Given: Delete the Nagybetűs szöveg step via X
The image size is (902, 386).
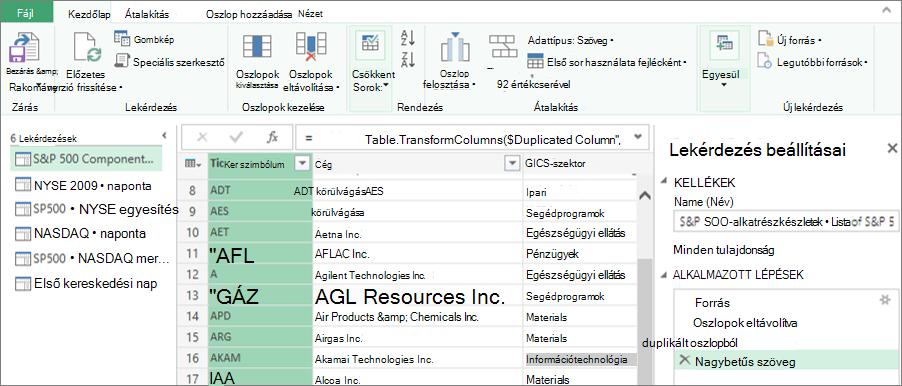Looking at the screenshot, I should [x=684, y=360].
